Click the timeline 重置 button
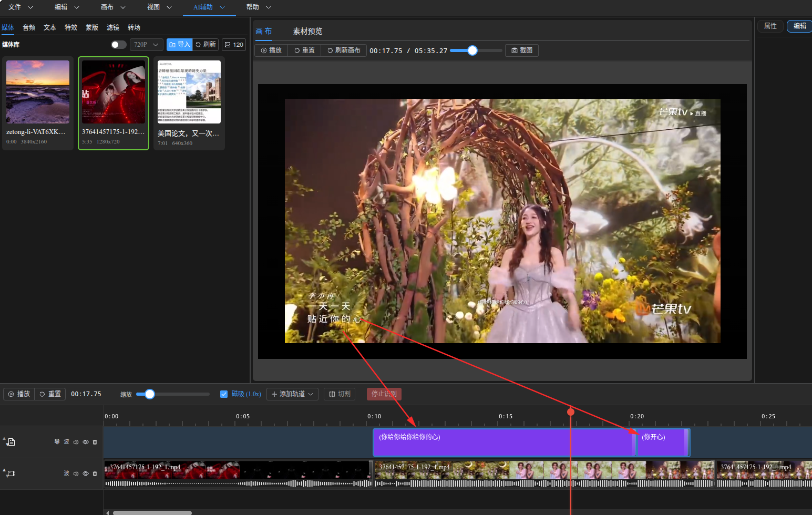Viewport: 812px width, 515px height. [50, 394]
